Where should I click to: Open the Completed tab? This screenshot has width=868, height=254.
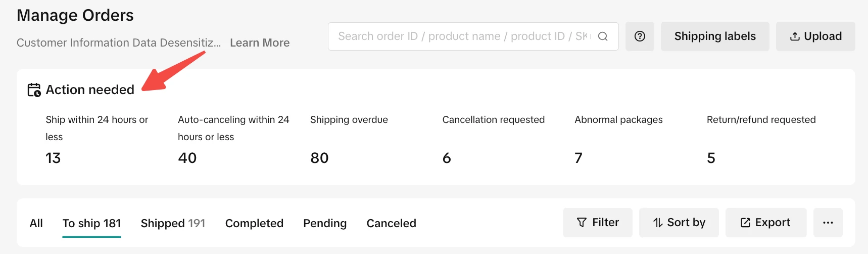[254, 223]
